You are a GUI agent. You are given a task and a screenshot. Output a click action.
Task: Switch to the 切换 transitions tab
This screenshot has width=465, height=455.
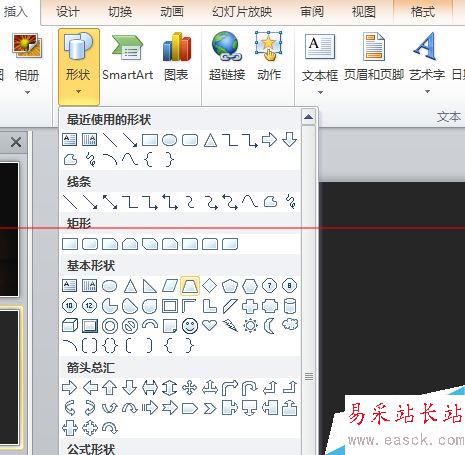tap(120, 12)
